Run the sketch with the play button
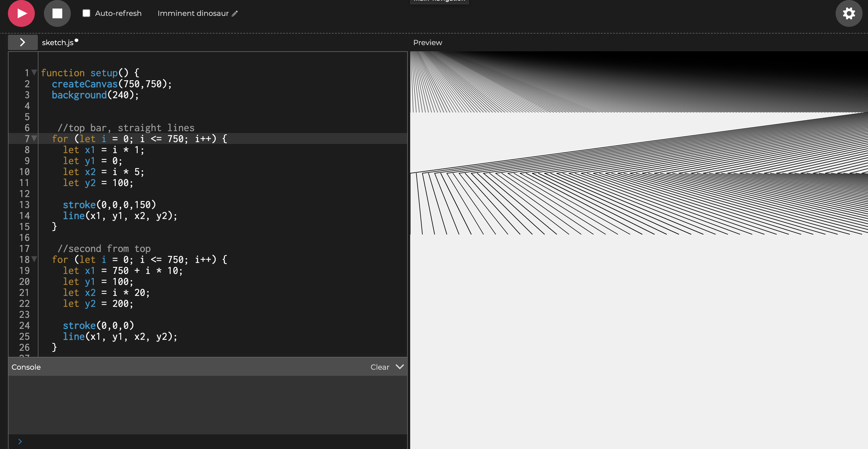Screen dimensions: 868x449 (21, 13)
